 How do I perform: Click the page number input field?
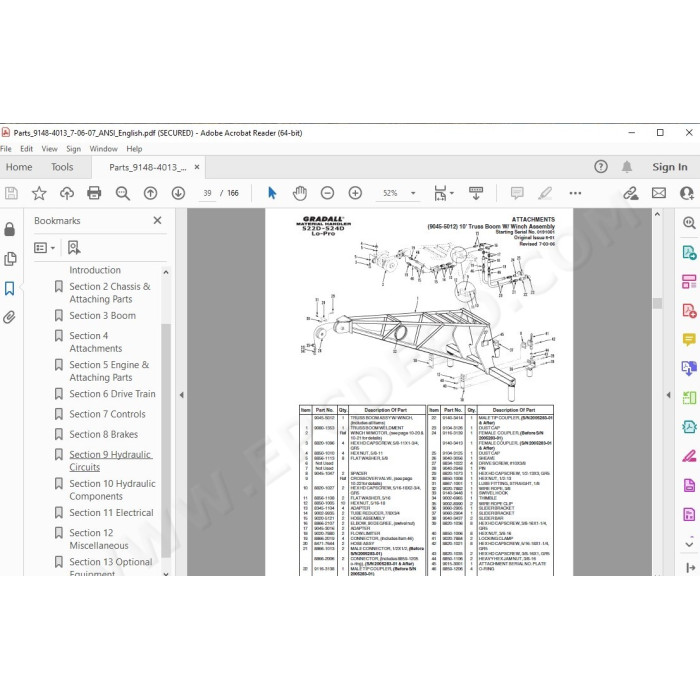[207, 193]
